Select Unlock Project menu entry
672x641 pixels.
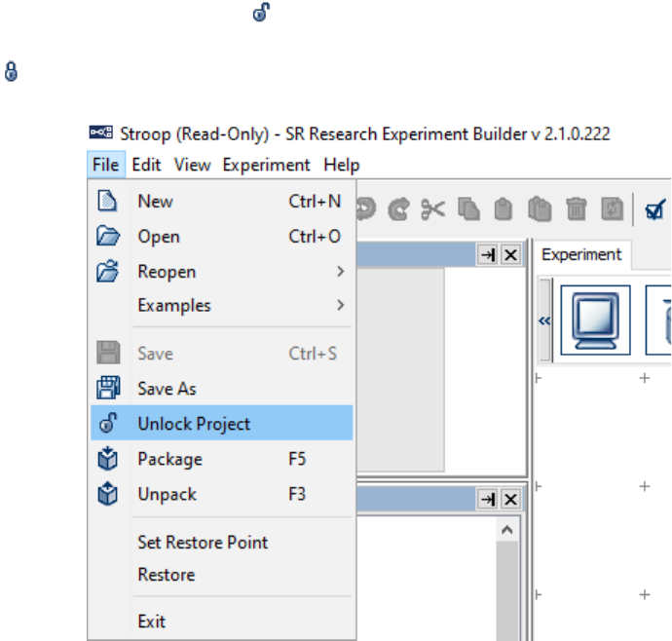[222, 424]
